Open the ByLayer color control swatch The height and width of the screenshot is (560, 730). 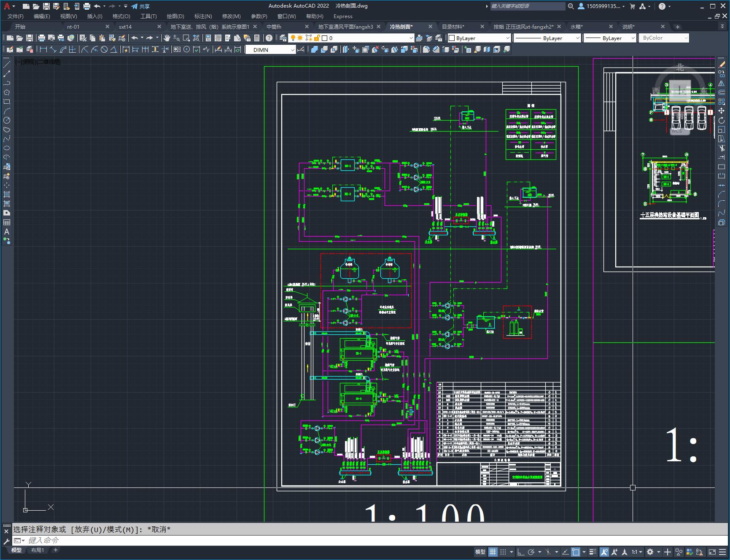point(479,38)
